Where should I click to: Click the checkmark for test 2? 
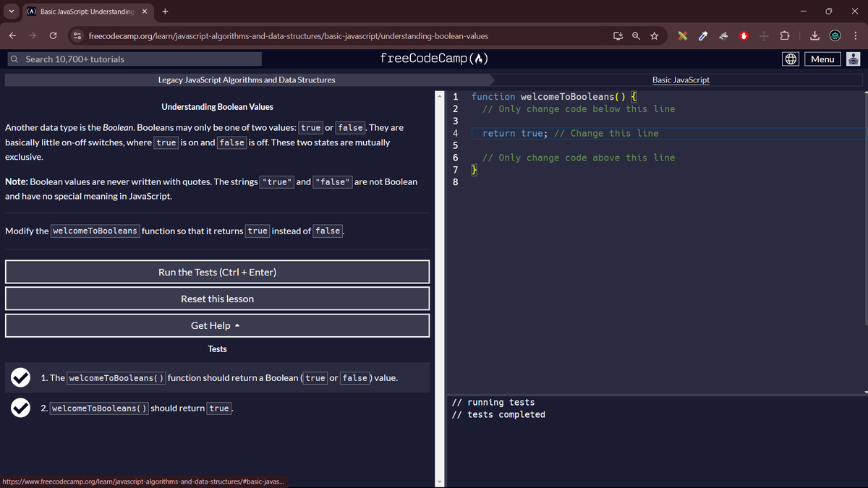tap(20, 408)
